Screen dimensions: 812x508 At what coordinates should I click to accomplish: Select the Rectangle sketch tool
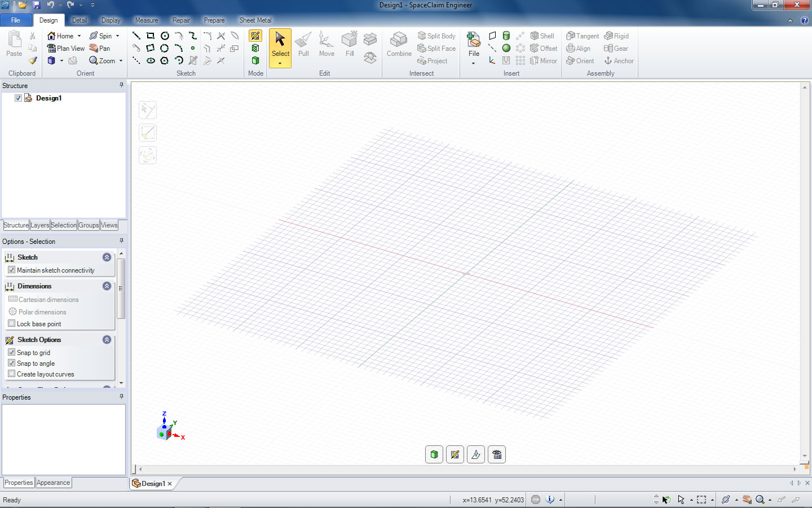pyautogui.click(x=150, y=36)
